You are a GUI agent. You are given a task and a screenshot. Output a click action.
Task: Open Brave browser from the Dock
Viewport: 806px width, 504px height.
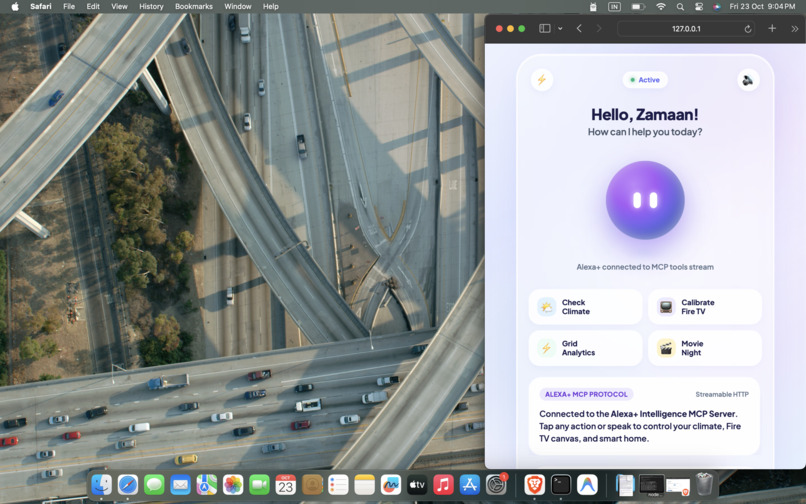point(535,484)
